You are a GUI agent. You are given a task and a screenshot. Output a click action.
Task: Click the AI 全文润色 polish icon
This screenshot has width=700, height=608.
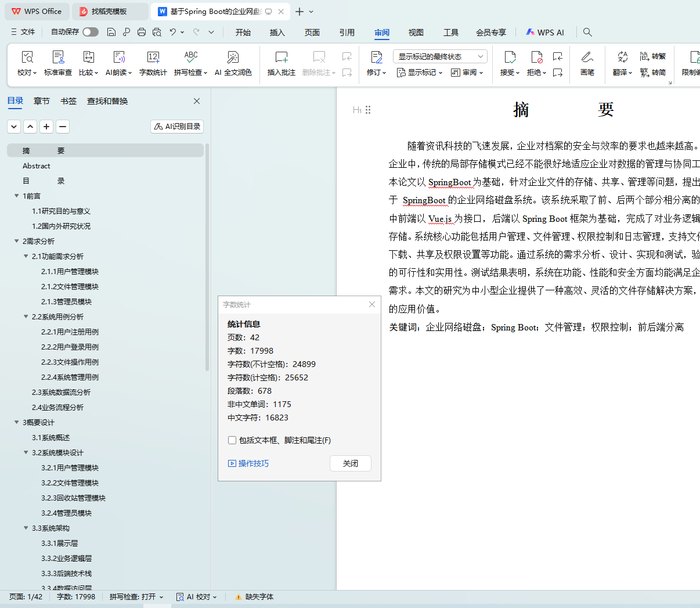coord(233,63)
